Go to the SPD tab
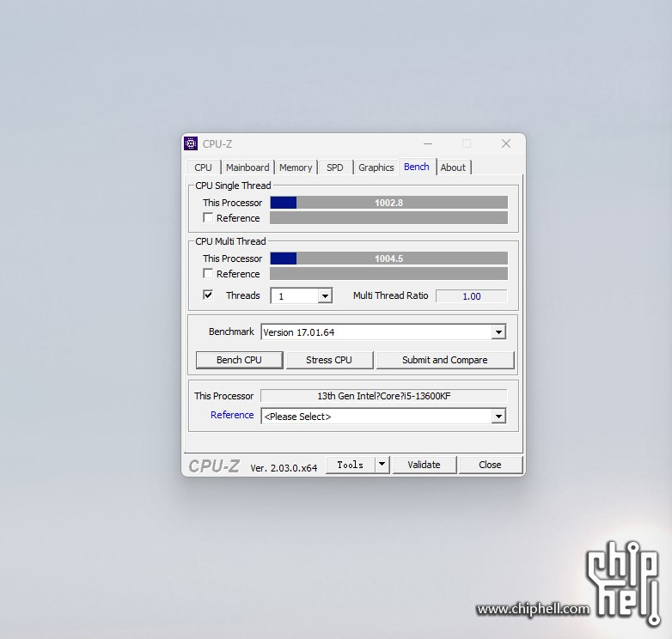 point(335,167)
